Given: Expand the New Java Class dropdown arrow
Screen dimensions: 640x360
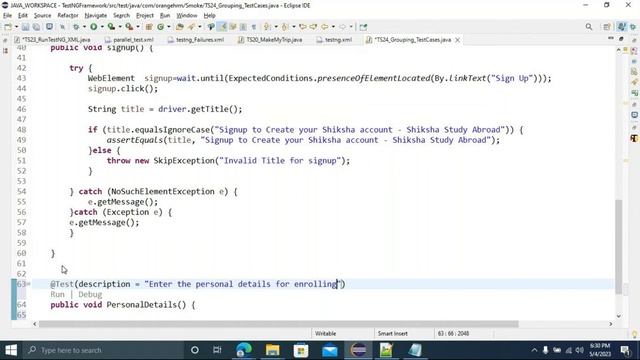Looking at the screenshot, I should click(x=169, y=27).
